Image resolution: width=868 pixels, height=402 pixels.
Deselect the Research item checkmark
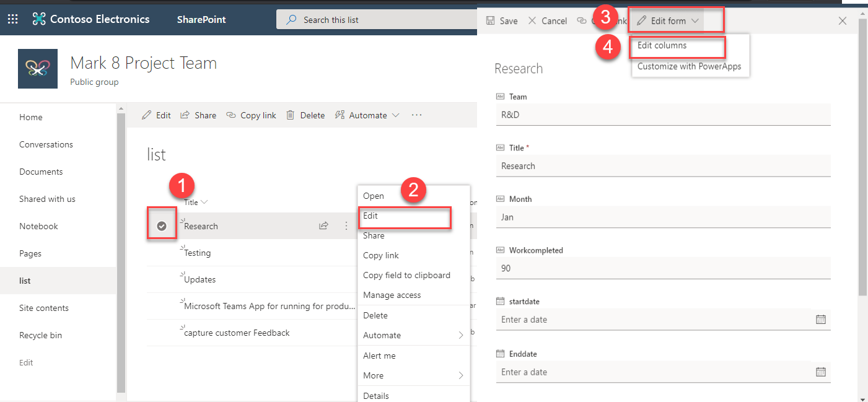point(162,226)
